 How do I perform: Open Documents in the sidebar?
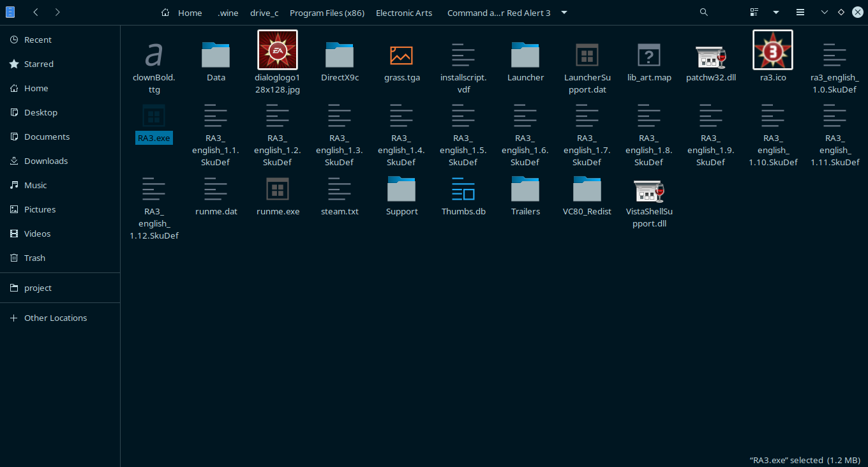pos(60,137)
